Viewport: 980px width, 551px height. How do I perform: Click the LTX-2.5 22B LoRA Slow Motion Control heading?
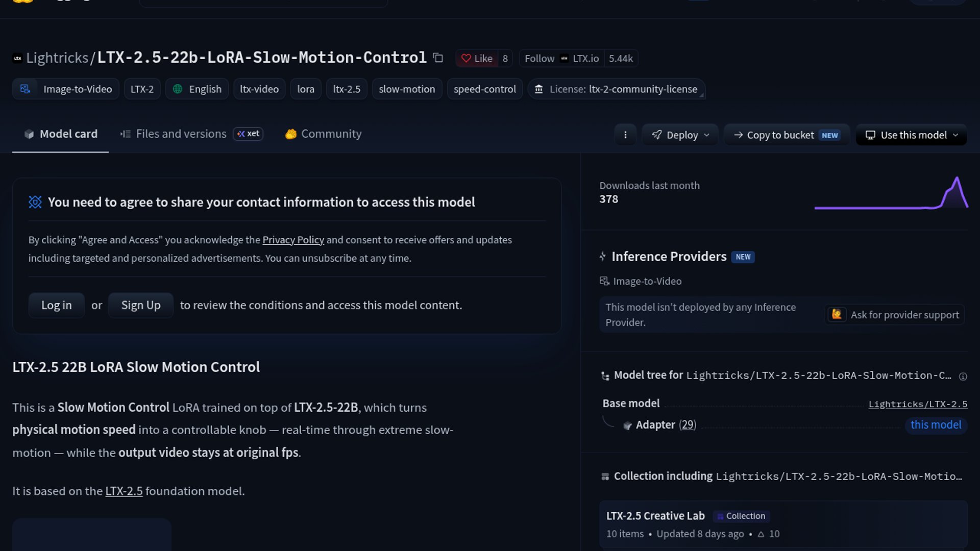[x=136, y=367]
